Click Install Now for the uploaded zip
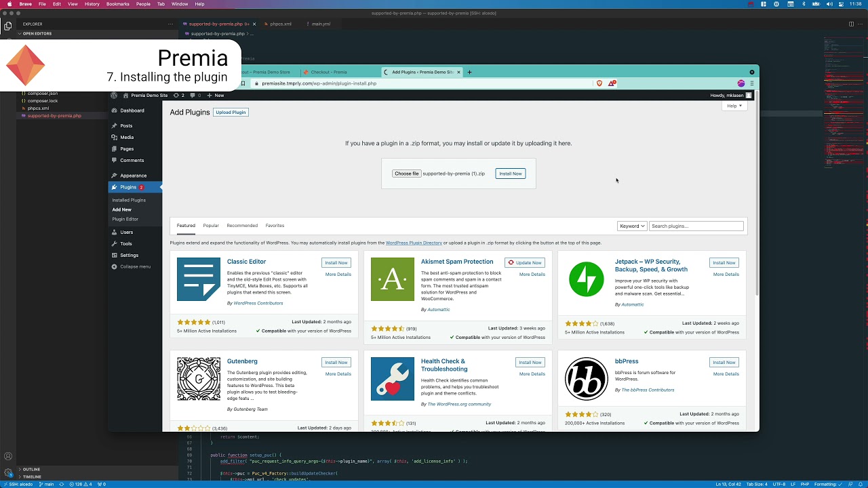868x488 pixels. tap(511, 174)
